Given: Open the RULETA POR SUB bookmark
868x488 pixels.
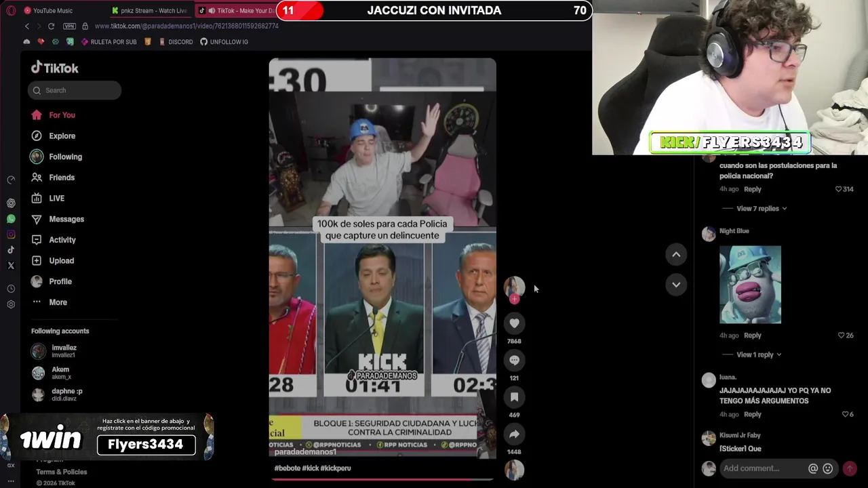Looking at the screenshot, I should click(108, 42).
